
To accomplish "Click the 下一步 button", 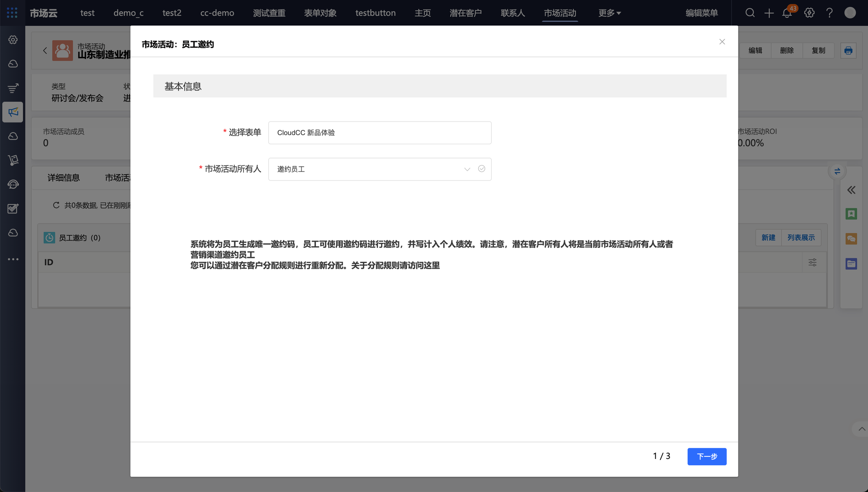I will click(x=707, y=456).
